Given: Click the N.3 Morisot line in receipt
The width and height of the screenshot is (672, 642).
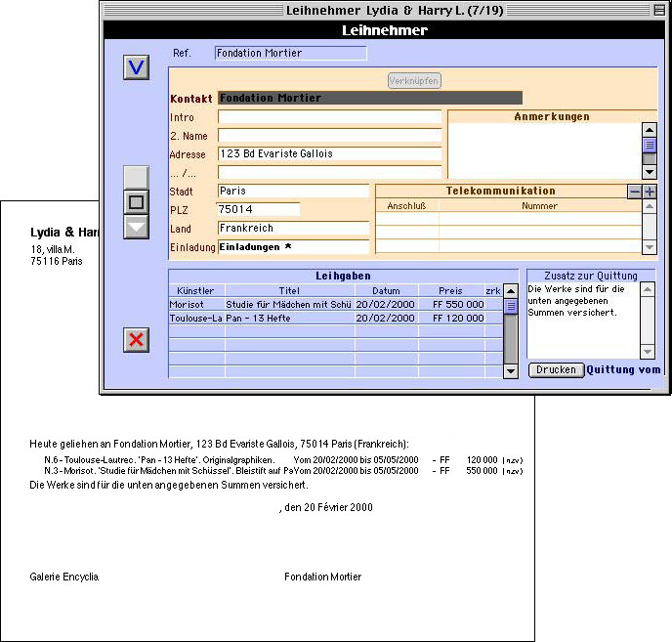Looking at the screenshot, I should coord(283,471).
